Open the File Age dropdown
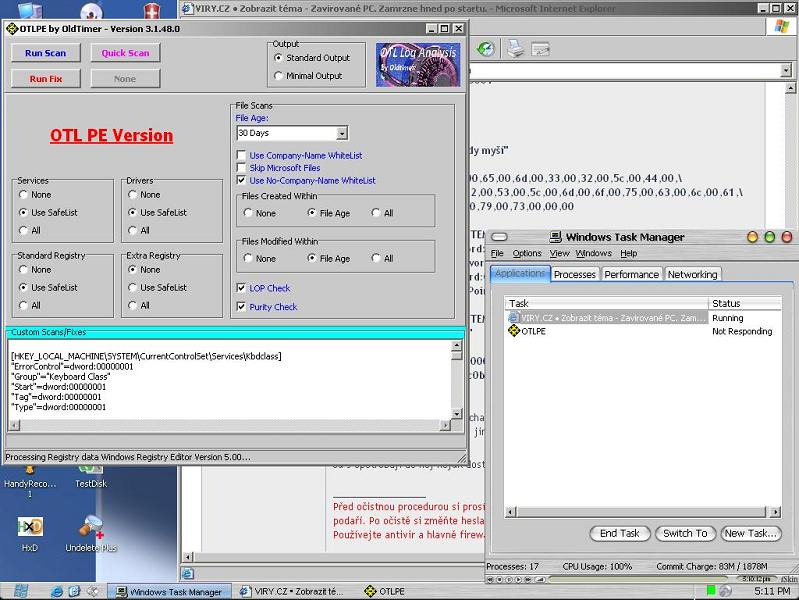The width and height of the screenshot is (799, 600). (x=342, y=133)
